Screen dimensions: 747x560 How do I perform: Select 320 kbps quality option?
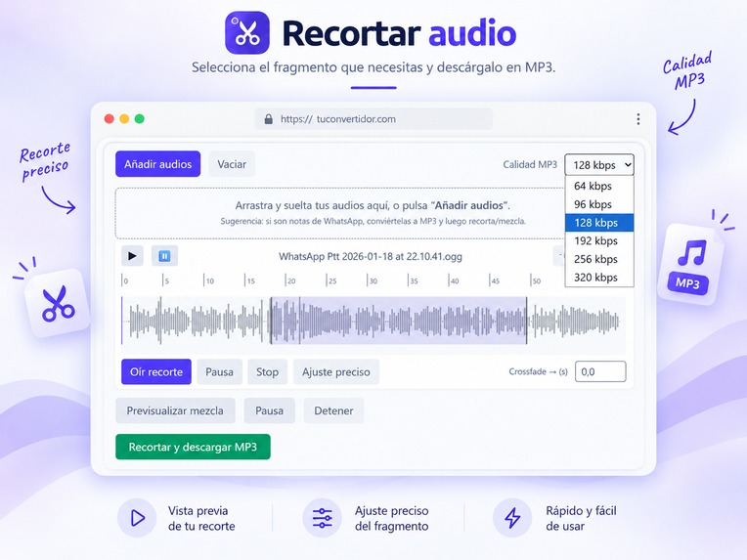(x=599, y=278)
